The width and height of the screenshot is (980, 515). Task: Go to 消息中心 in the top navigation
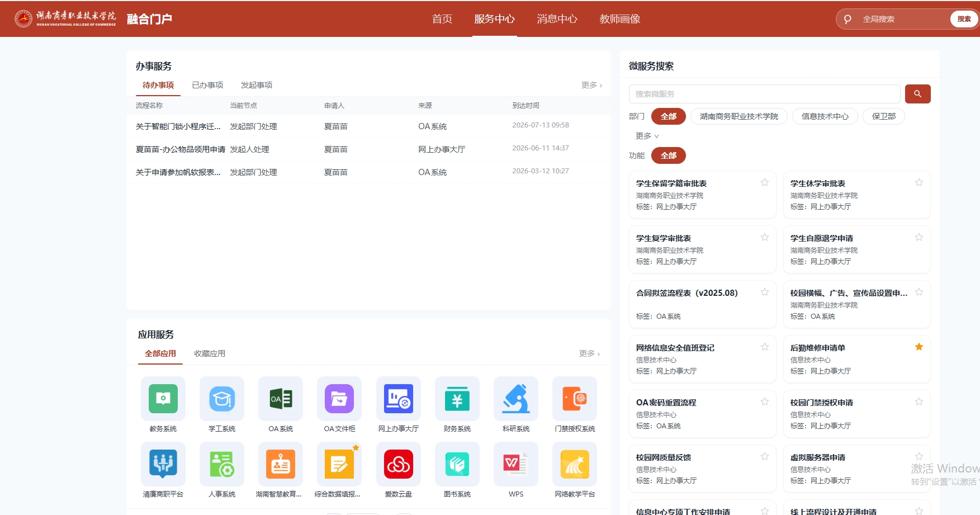click(x=557, y=19)
